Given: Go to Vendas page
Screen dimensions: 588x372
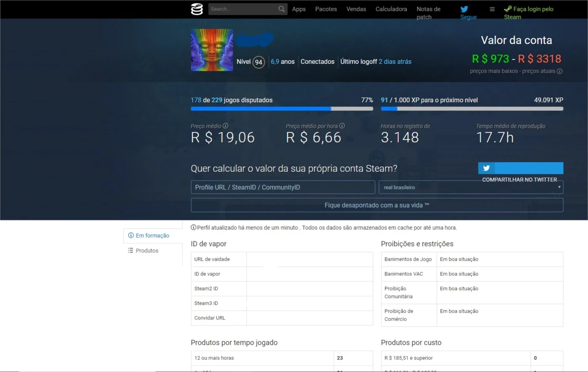Looking at the screenshot, I should (356, 9).
